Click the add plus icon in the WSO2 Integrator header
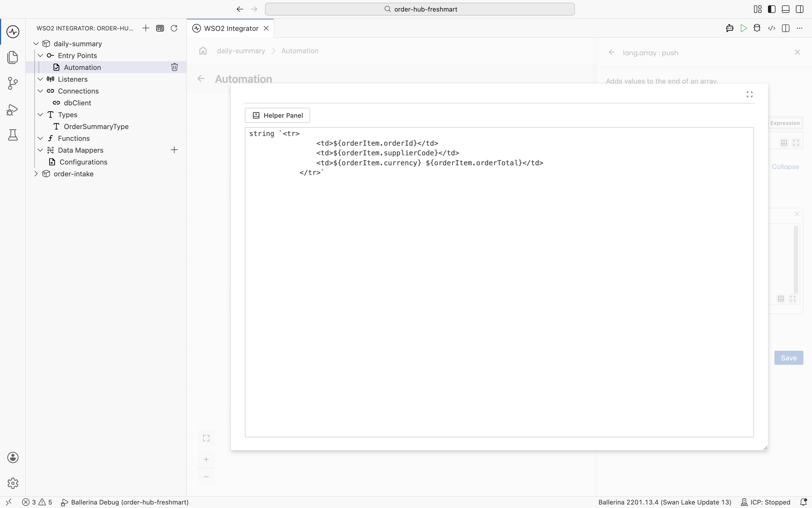The width and height of the screenshot is (812, 508). click(x=146, y=28)
